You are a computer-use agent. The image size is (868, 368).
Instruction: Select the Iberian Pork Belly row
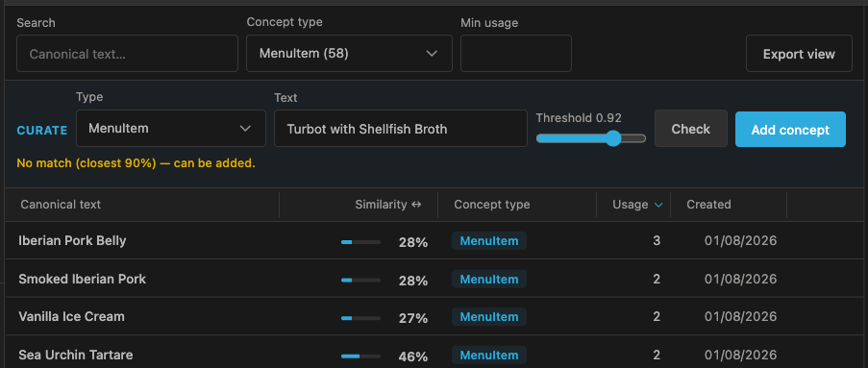434,241
